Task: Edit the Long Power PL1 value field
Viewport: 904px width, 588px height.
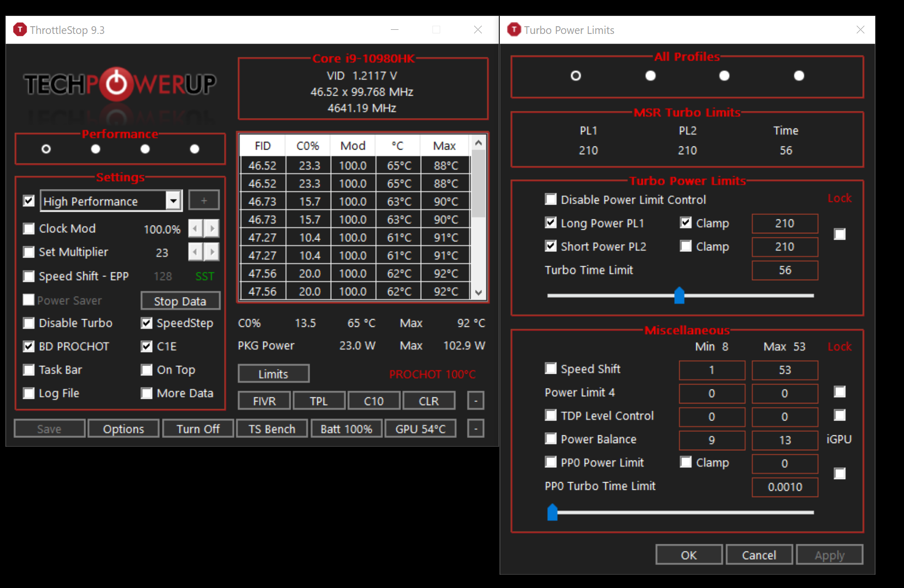Action: click(785, 223)
